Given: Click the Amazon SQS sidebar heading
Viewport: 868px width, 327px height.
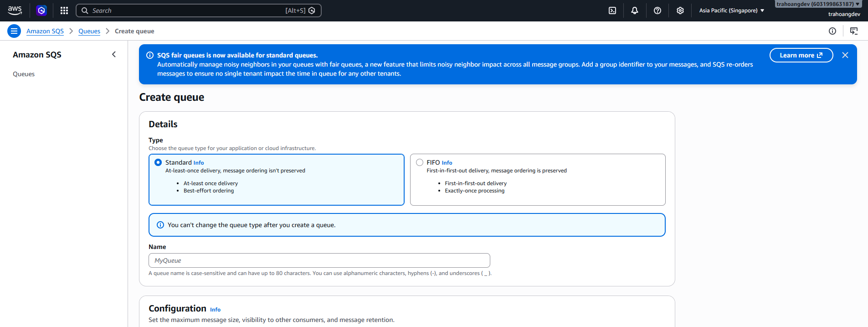Looking at the screenshot, I should 37,55.
